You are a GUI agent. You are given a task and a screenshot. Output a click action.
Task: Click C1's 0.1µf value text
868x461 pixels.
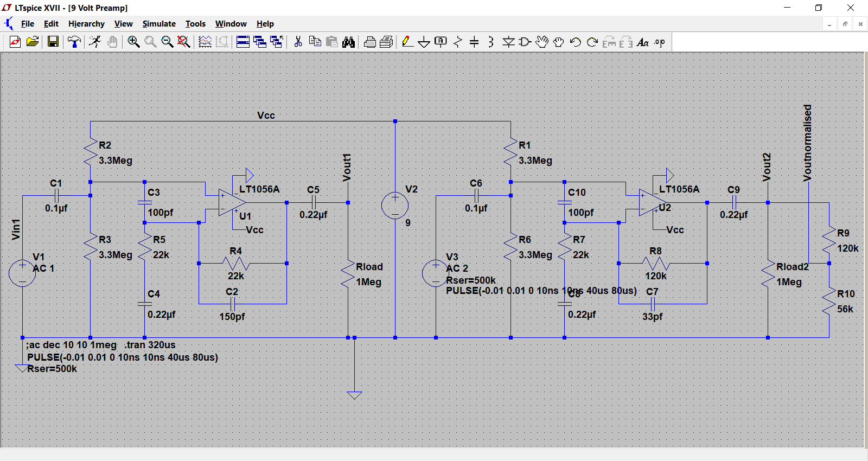coord(56,208)
